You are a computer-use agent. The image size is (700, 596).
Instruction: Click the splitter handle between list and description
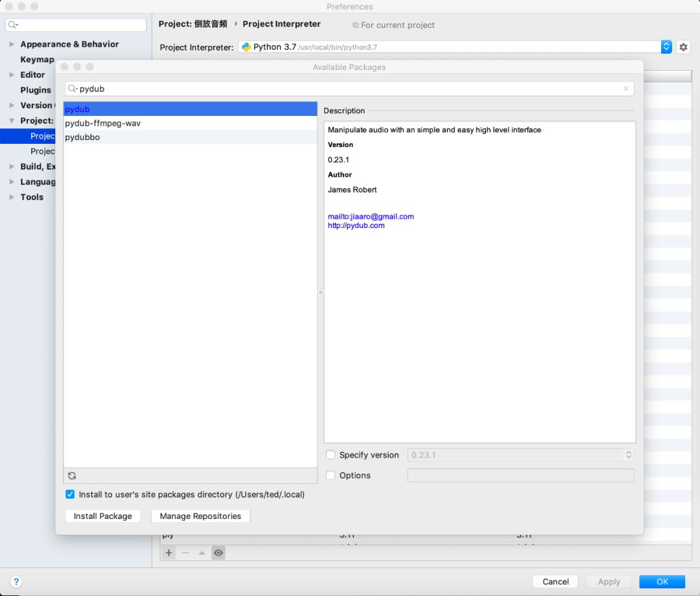(321, 293)
